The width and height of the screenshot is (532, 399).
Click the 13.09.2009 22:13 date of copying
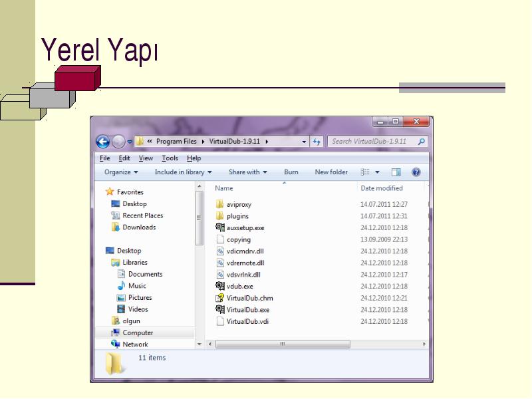point(384,239)
